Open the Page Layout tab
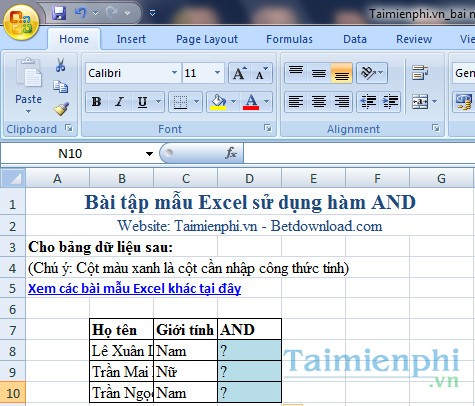The image size is (475, 406). click(207, 39)
